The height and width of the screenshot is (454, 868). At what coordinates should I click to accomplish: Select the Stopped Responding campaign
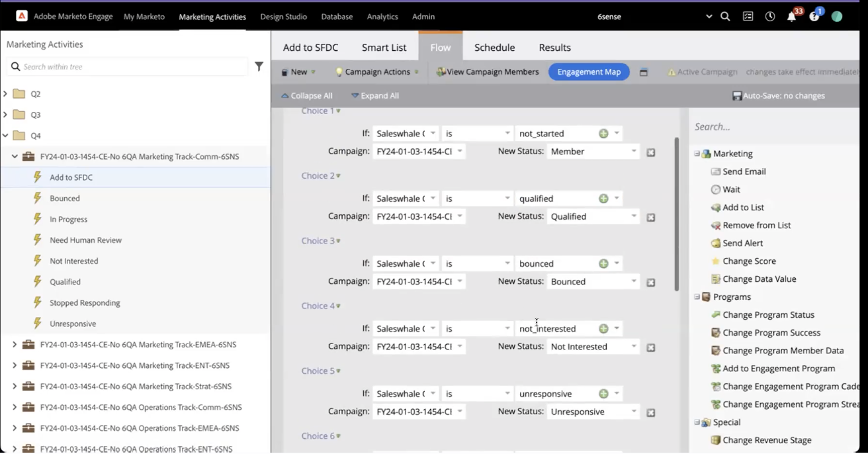pos(85,303)
